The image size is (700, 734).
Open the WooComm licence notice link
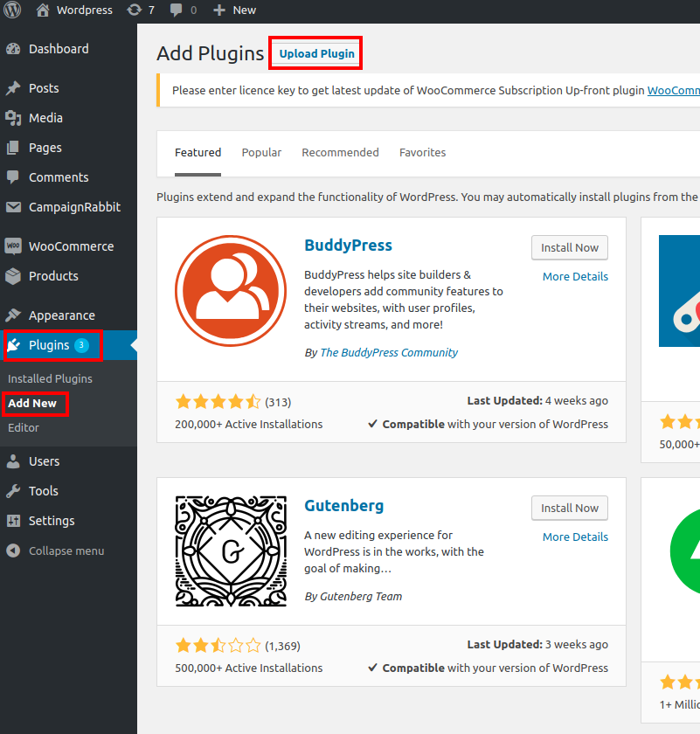(673, 90)
